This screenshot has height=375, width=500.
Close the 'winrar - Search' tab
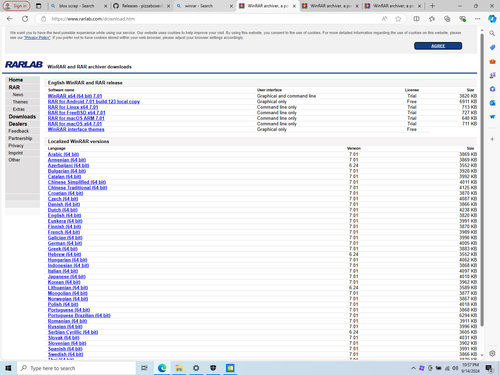231,6
